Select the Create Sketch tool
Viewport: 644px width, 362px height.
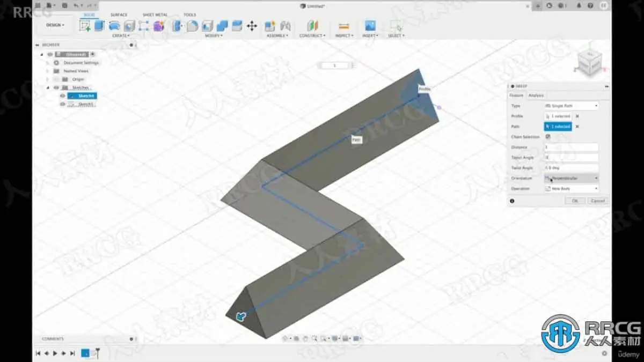point(85,26)
